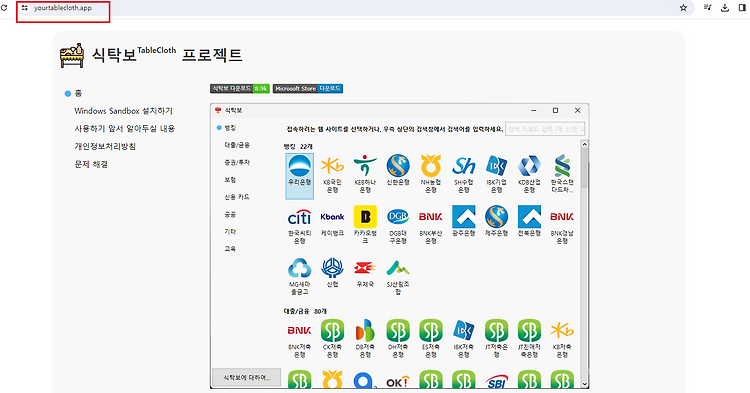Go to the 홈 page in site navigation

coord(78,93)
